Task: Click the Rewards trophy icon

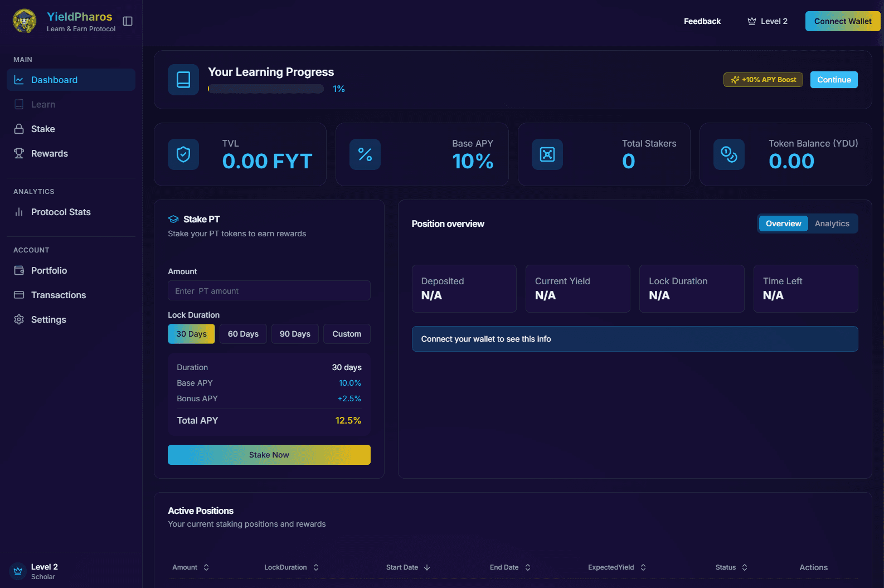Action: click(19, 153)
